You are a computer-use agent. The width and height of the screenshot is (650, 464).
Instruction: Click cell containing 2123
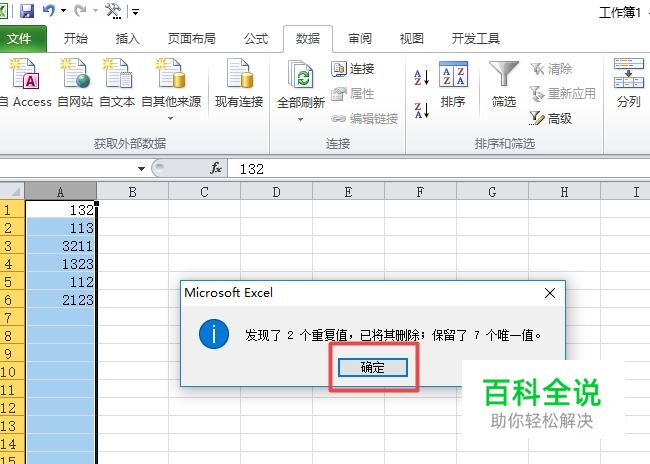click(61, 300)
